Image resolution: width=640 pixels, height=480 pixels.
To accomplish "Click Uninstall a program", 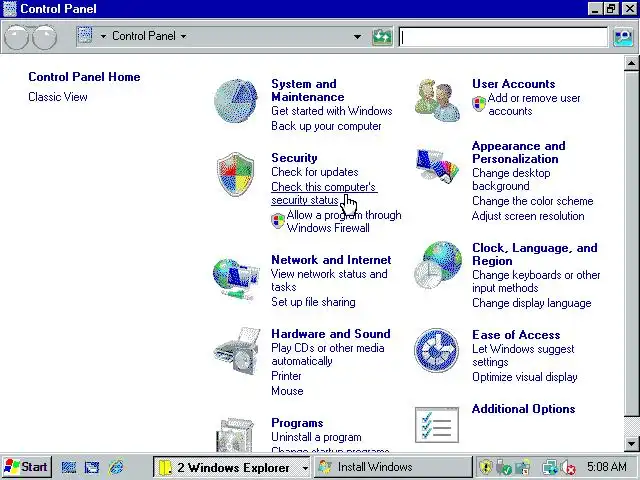I will coord(316,437).
